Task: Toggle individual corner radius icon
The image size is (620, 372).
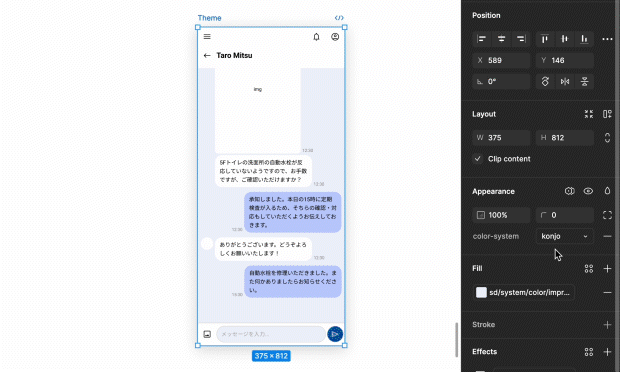Action: click(607, 215)
